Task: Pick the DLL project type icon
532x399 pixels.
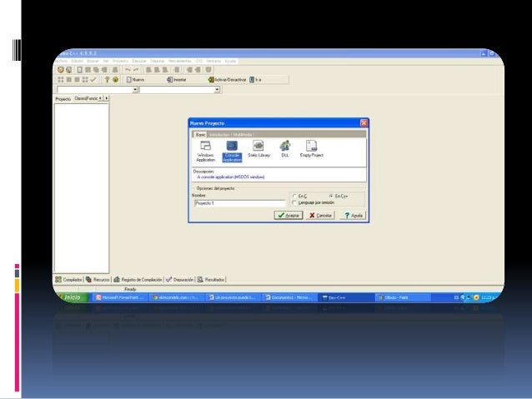Action: pyautogui.click(x=285, y=149)
